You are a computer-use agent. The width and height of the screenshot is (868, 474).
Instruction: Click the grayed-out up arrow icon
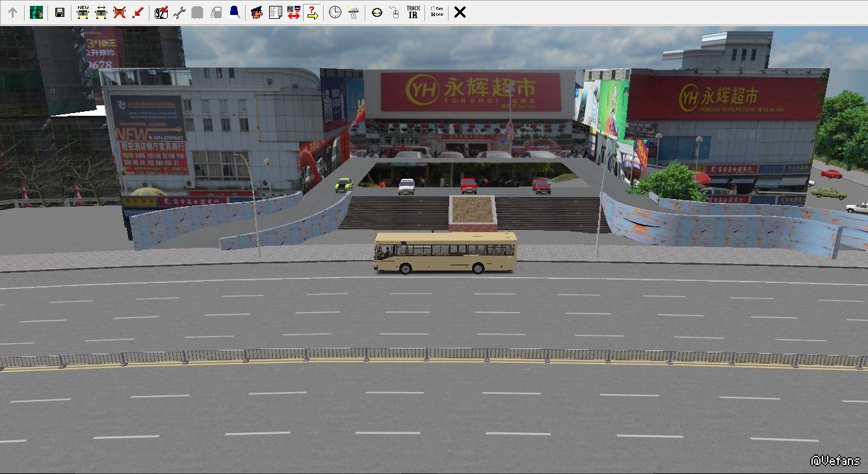pyautogui.click(x=12, y=12)
